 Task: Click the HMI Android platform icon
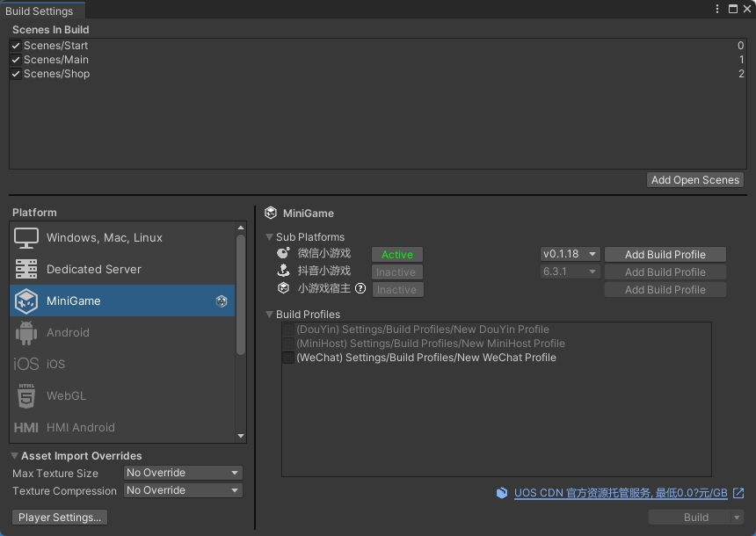click(x=26, y=428)
